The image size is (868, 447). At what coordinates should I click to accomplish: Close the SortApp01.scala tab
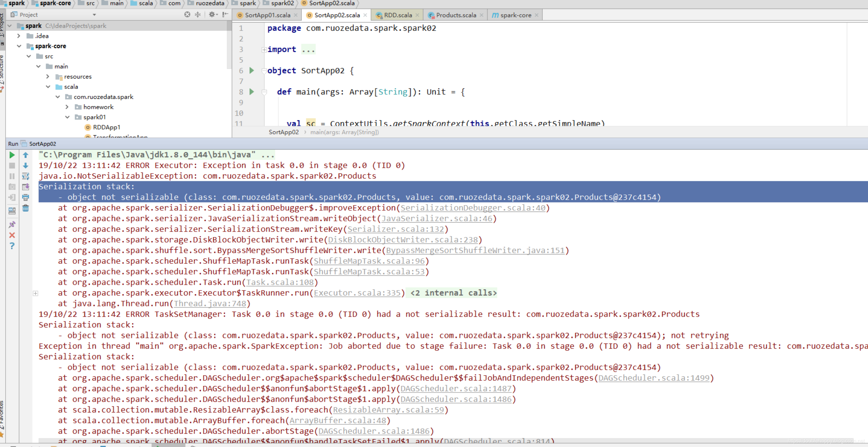pos(295,15)
